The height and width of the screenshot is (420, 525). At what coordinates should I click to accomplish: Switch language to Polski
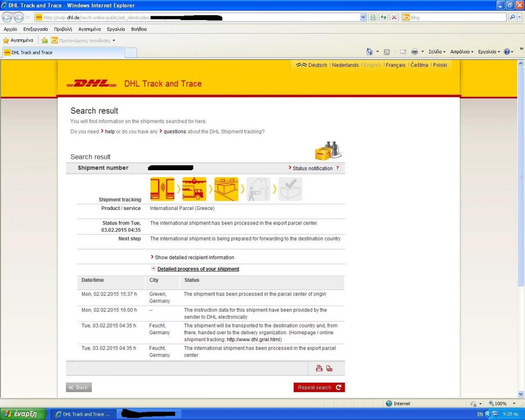(440, 65)
